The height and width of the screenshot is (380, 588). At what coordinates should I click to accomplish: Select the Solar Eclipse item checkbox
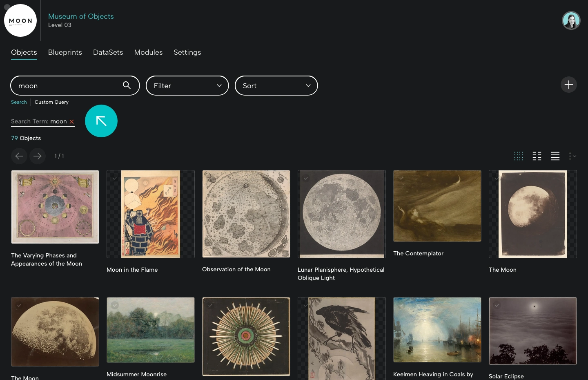497,305
